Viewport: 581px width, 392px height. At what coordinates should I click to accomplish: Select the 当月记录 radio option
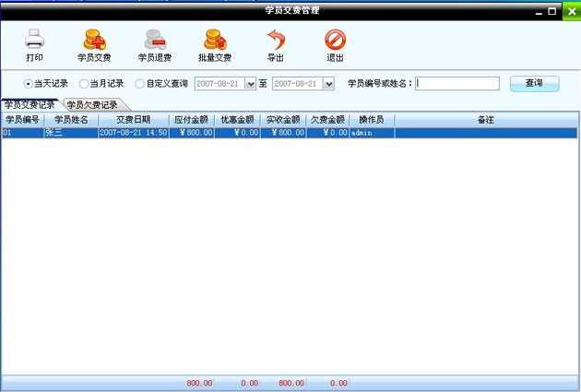click(84, 84)
